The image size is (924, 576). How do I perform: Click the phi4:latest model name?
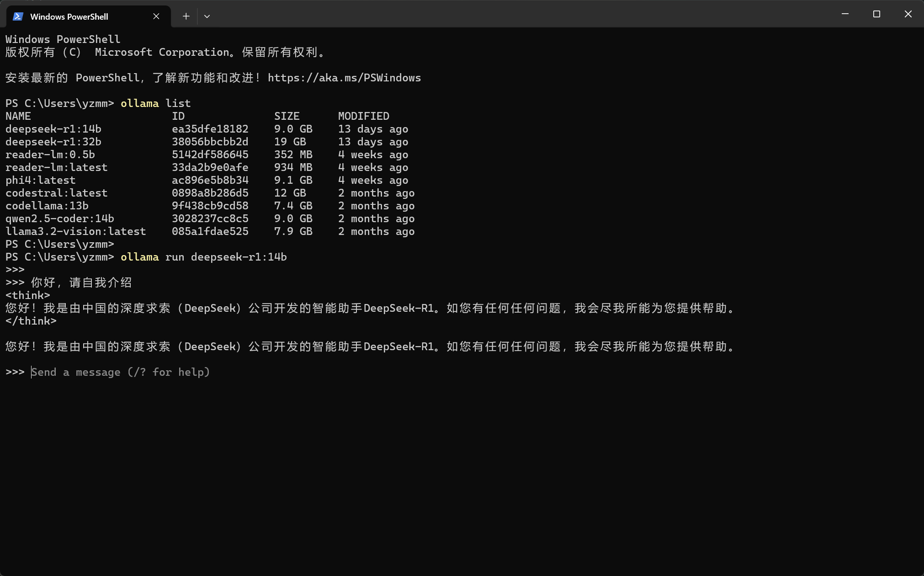(41, 180)
